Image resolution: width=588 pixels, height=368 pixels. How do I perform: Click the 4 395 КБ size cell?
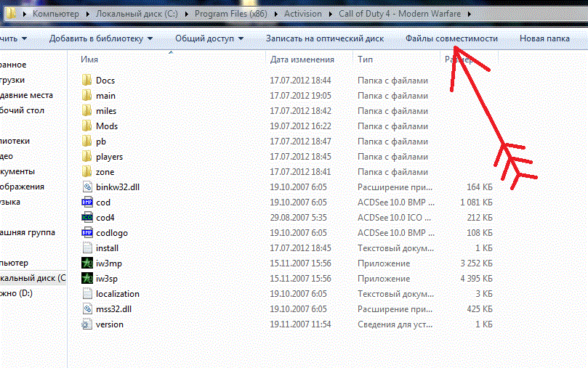(x=476, y=279)
